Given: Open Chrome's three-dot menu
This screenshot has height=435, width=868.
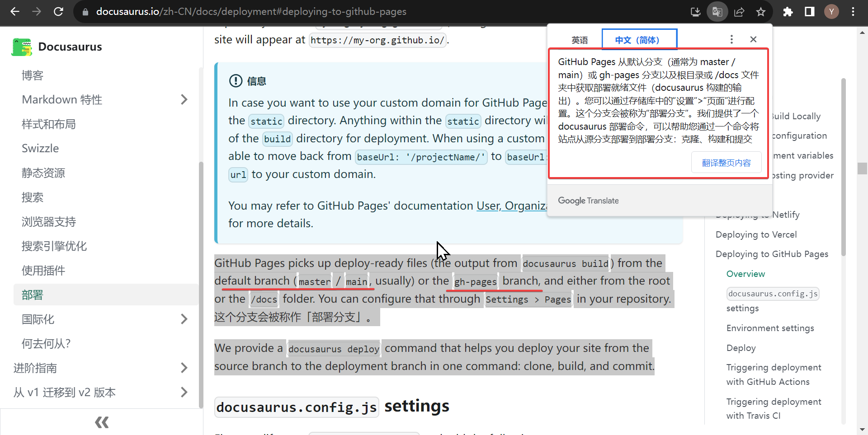Looking at the screenshot, I should [853, 12].
